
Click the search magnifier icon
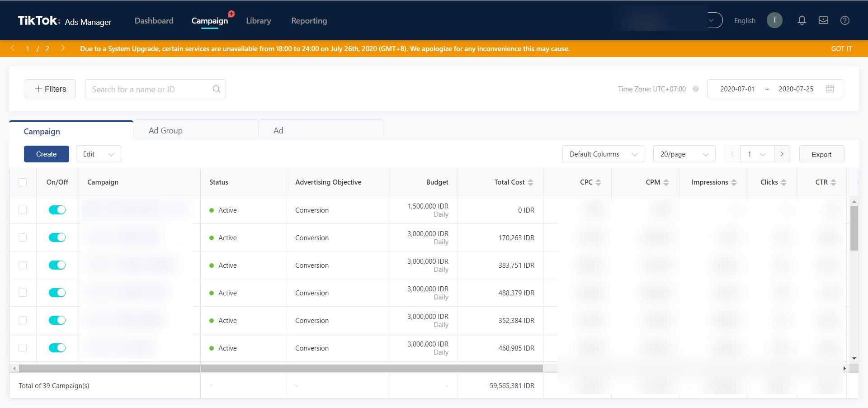(217, 89)
